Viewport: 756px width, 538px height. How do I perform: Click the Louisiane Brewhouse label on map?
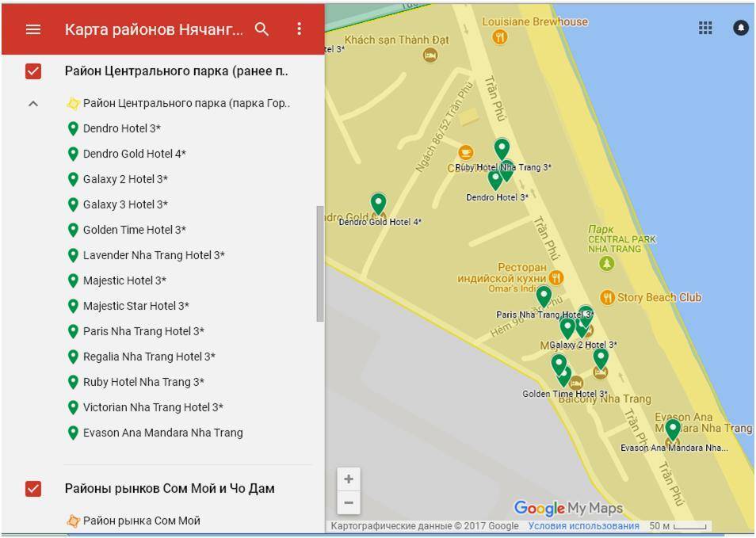pyautogui.click(x=535, y=21)
